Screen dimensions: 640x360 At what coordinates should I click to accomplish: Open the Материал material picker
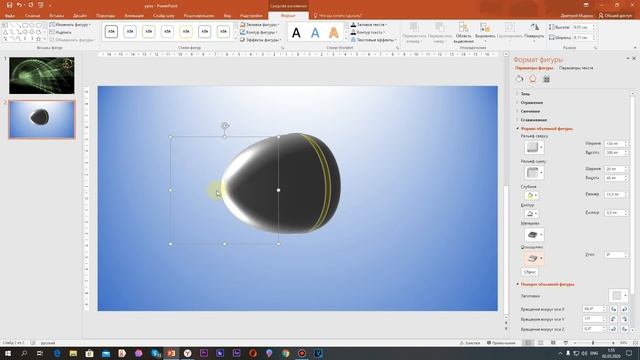(x=534, y=235)
